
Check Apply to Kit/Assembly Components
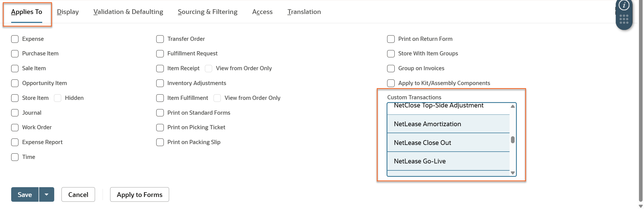tap(391, 83)
